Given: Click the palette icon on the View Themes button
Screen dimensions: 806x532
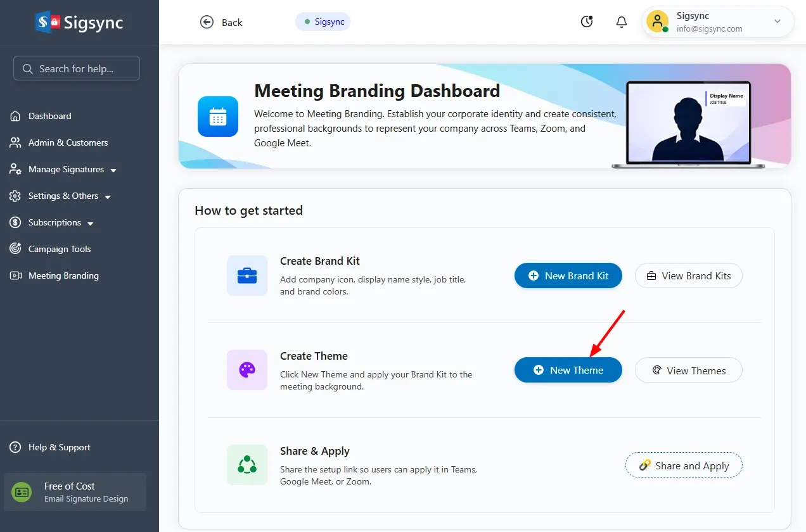Looking at the screenshot, I should (x=657, y=370).
